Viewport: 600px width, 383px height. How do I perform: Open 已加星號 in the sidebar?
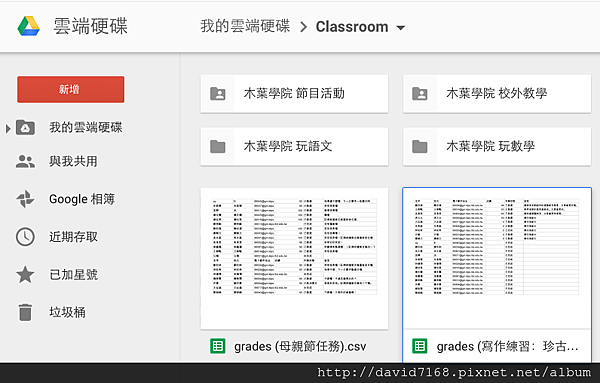point(73,274)
